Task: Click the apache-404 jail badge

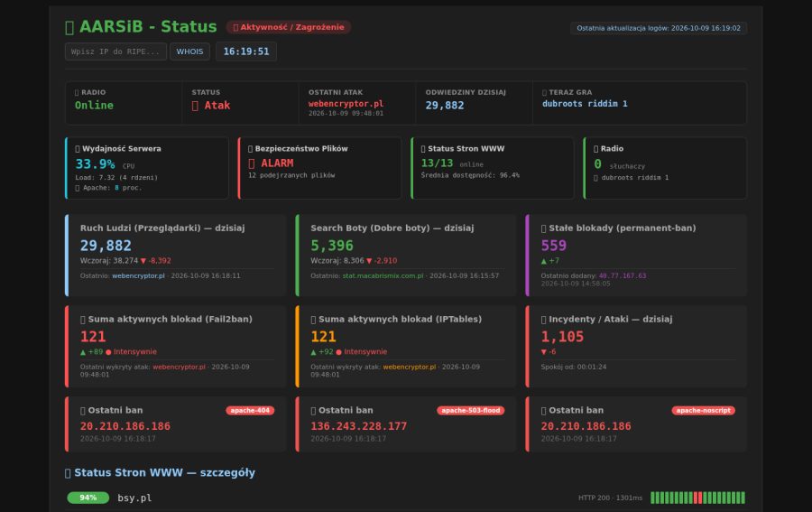Action: coord(250,411)
